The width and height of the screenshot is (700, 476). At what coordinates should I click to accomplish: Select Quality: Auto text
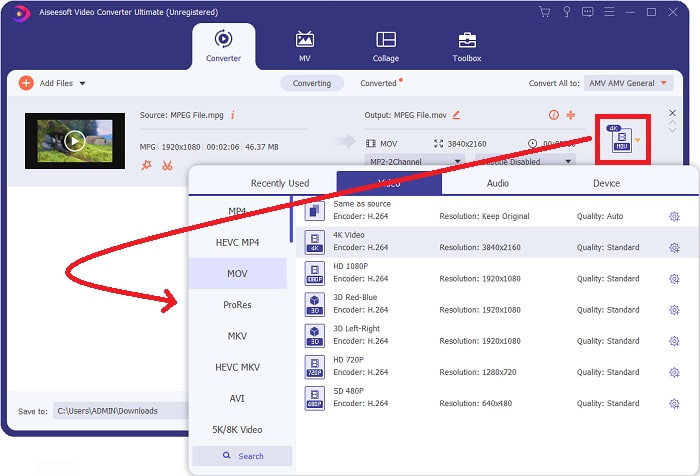[x=600, y=216]
